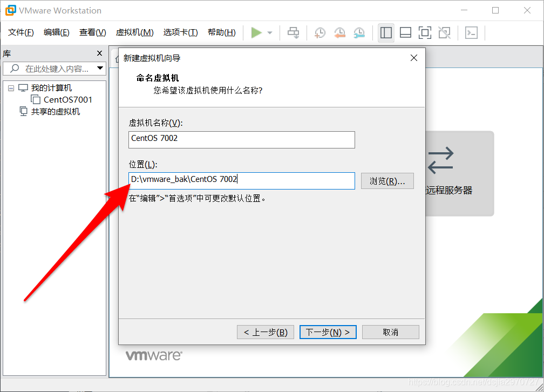Viewport: 544px width, 392px height.
Task: Open the 查看(V) menu
Action: [93, 32]
